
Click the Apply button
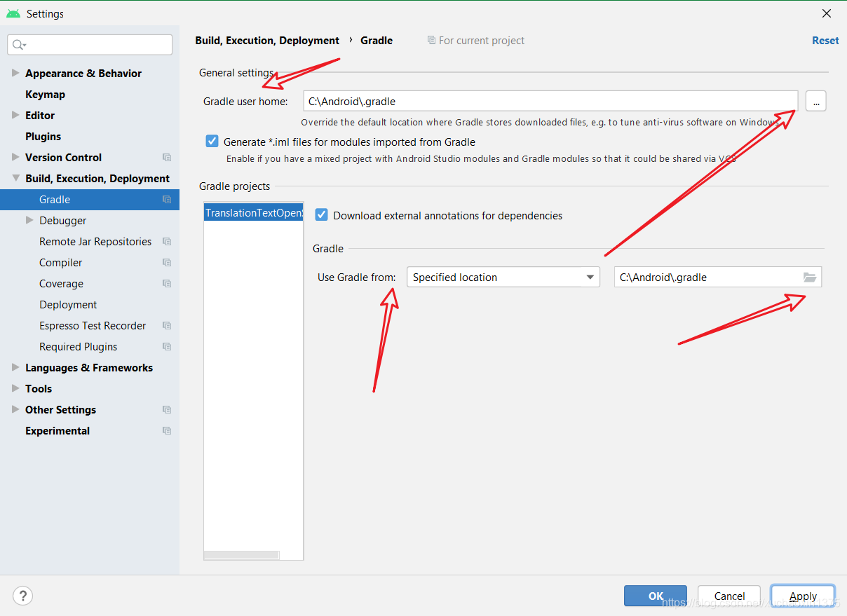(x=803, y=596)
